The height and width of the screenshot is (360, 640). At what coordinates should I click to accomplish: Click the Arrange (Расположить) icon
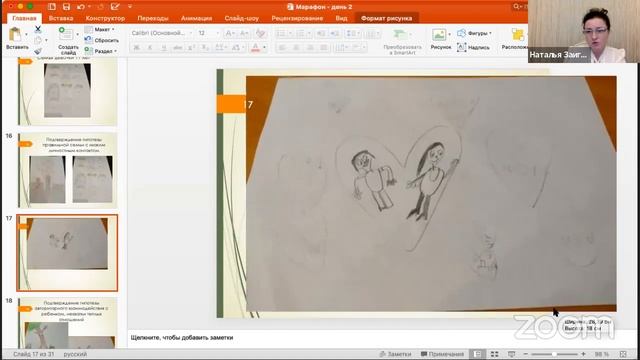click(518, 35)
